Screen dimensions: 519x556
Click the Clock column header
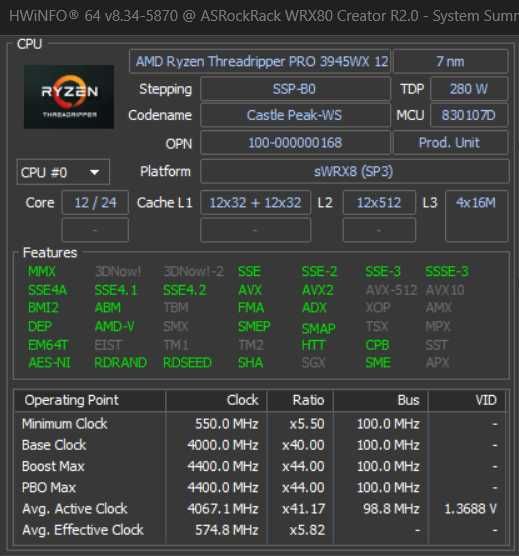click(x=216, y=400)
